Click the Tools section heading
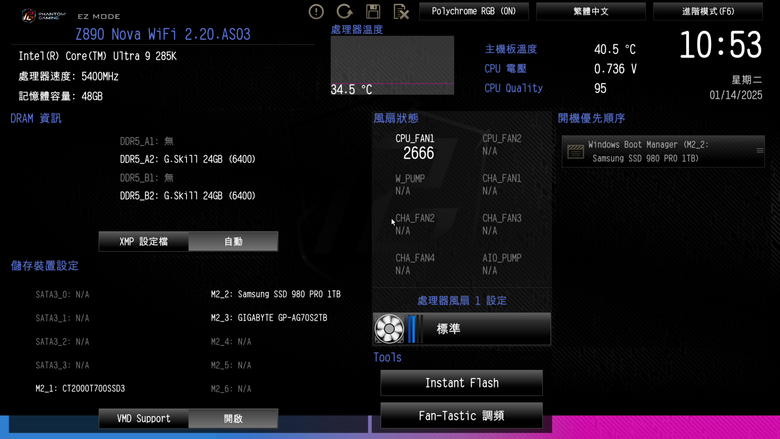Image resolution: width=780 pixels, height=439 pixels. point(388,357)
